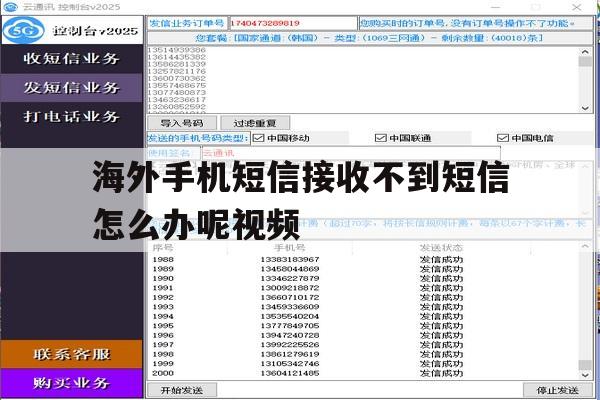Click the order number field 1740473289819
Screen dimensions: 600x400
point(293,23)
